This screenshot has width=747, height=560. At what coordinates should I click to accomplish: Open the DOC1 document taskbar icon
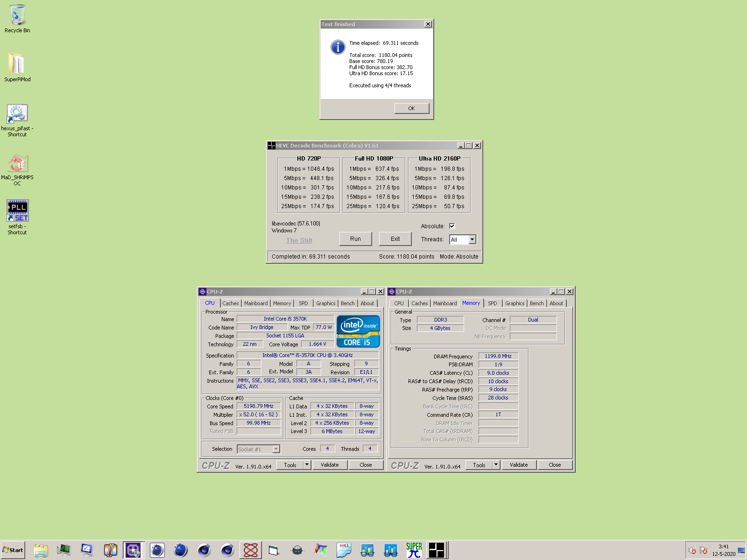click(x=344, y=550)
